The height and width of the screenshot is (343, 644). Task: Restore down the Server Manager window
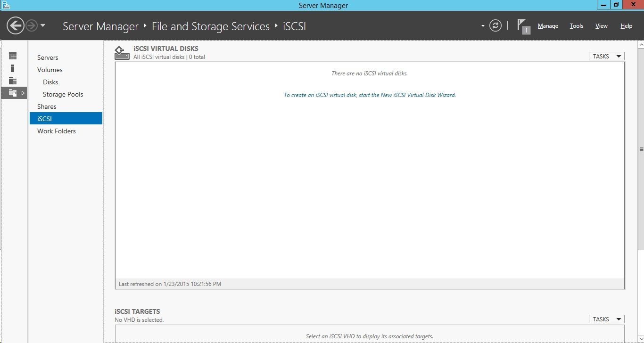tap(616, 4)
